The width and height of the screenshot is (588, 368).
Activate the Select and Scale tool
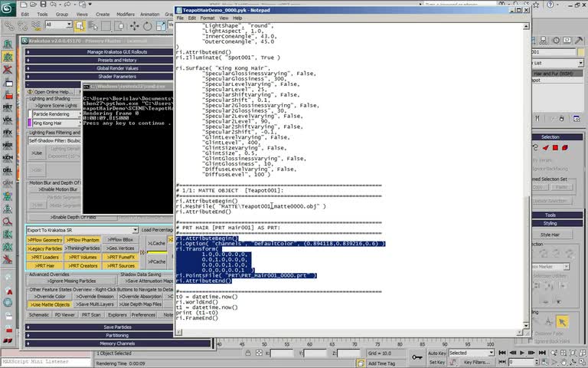tap(161, 26)
